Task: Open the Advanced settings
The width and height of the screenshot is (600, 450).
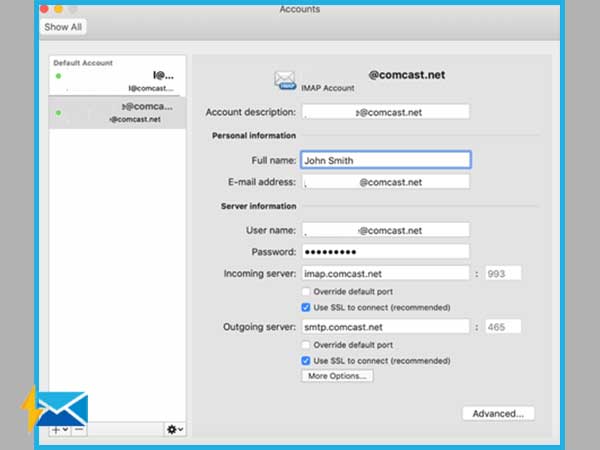Action: point(498,413)
